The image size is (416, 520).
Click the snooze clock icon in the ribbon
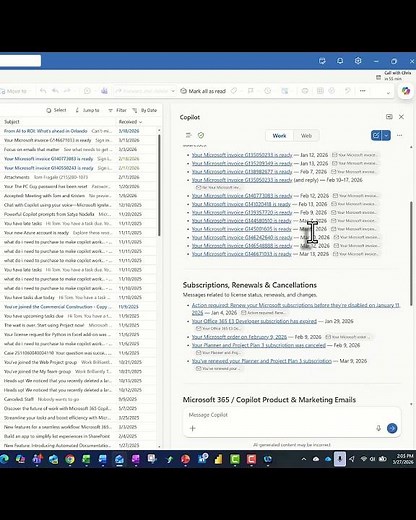[268, 91]
